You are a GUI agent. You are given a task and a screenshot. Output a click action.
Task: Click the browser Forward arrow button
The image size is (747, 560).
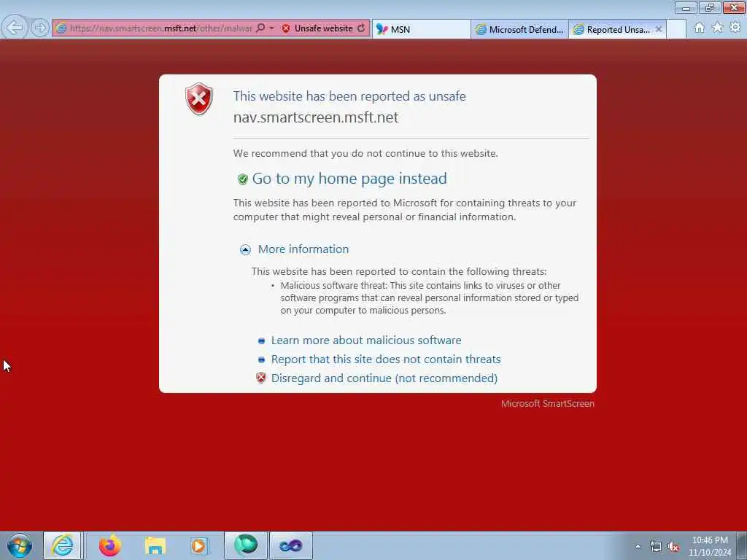[x=40, y=28]
